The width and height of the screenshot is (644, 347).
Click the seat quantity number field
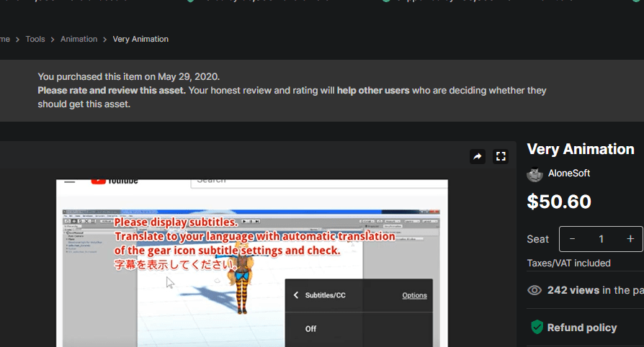601,239
